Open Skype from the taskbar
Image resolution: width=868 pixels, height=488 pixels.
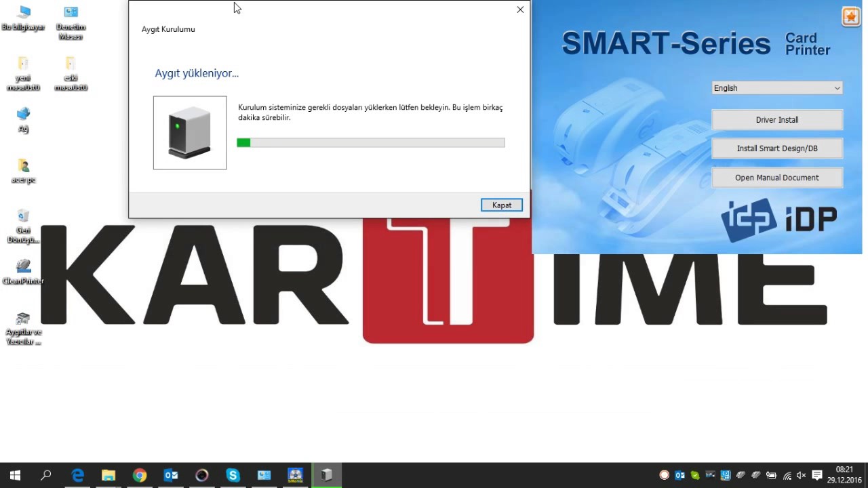coord(233,475)
